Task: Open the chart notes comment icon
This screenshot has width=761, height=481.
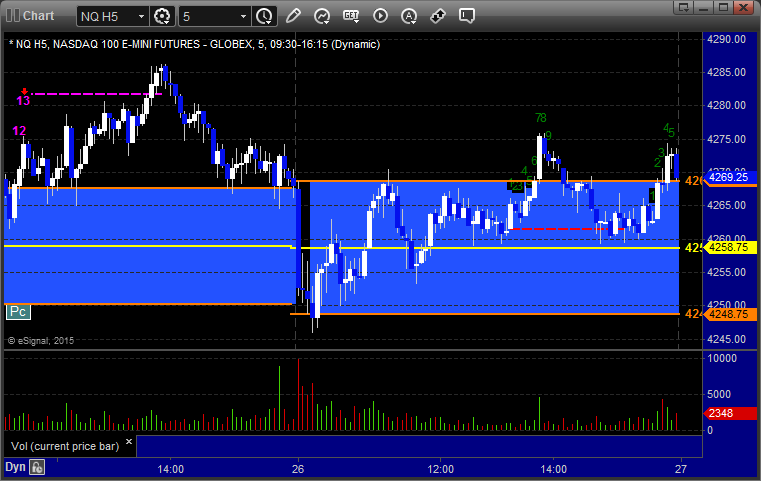Action: click(467, 16)
